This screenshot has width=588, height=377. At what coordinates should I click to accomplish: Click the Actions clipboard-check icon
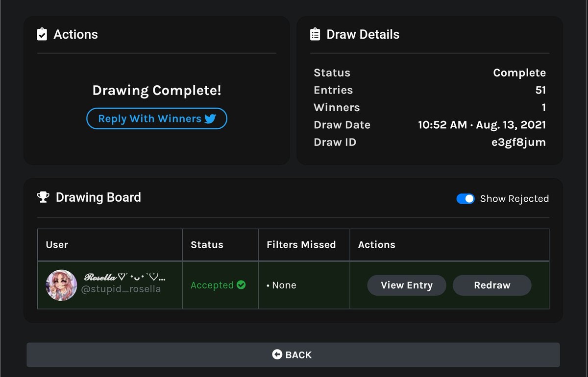[42, 34]
